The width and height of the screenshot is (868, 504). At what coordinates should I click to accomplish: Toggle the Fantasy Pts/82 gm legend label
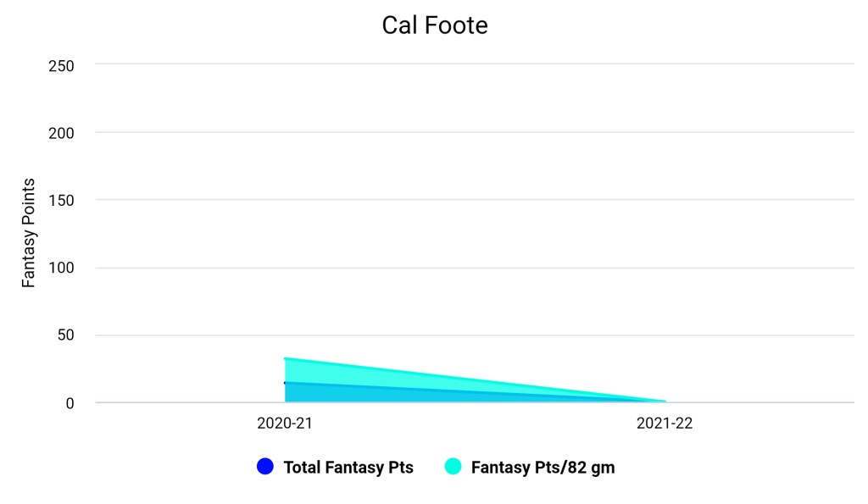542,468
